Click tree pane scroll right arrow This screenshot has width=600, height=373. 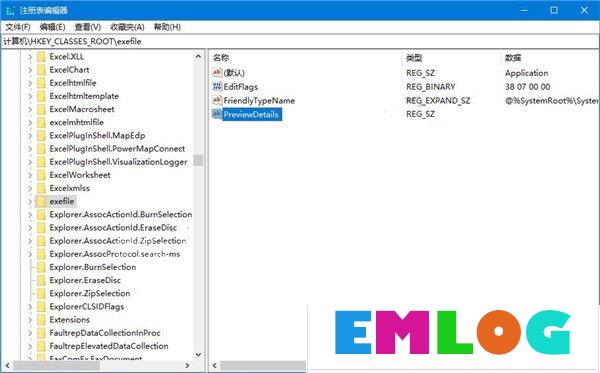(x=187, y=365)
